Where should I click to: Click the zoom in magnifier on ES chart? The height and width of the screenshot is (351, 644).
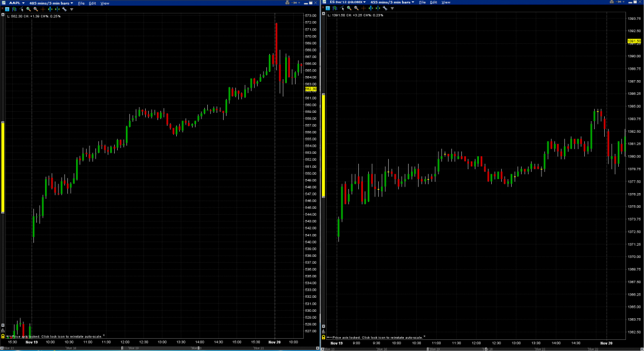(349, 8)
